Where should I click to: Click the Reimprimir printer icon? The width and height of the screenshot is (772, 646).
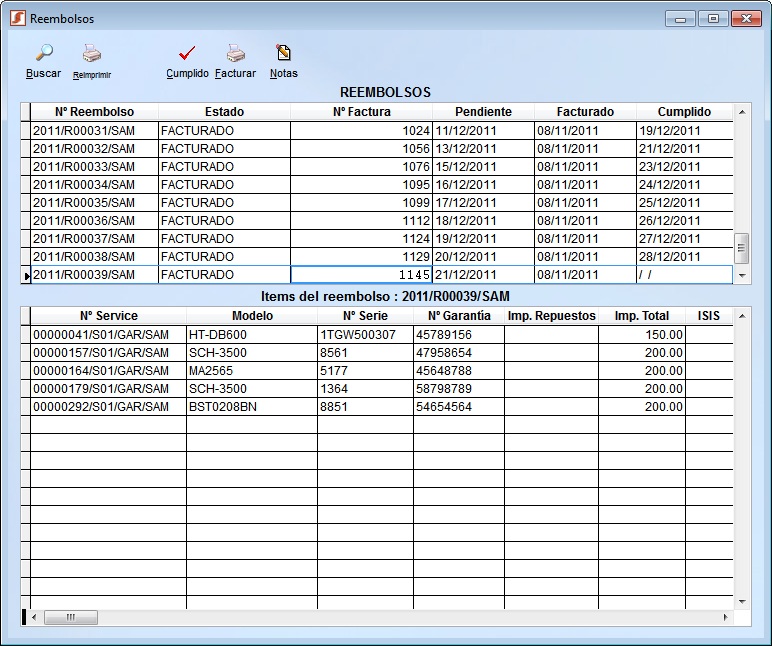click(x=91, y=53)
